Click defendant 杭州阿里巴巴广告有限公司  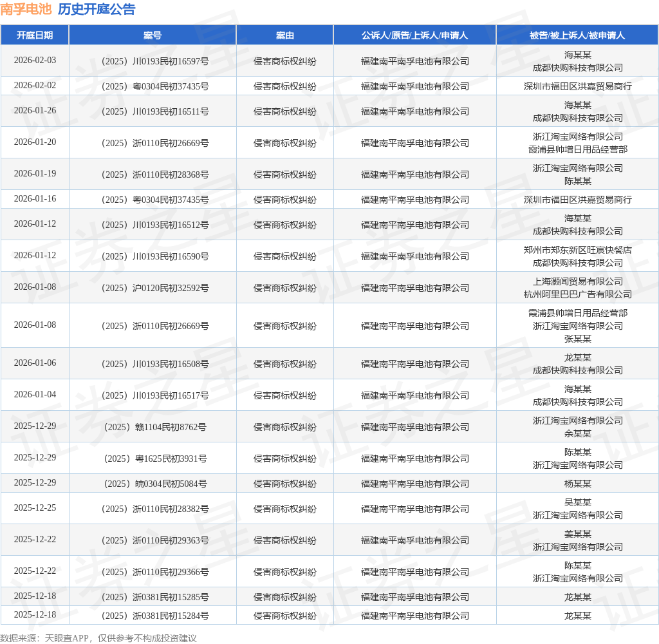tap(578, 294)
